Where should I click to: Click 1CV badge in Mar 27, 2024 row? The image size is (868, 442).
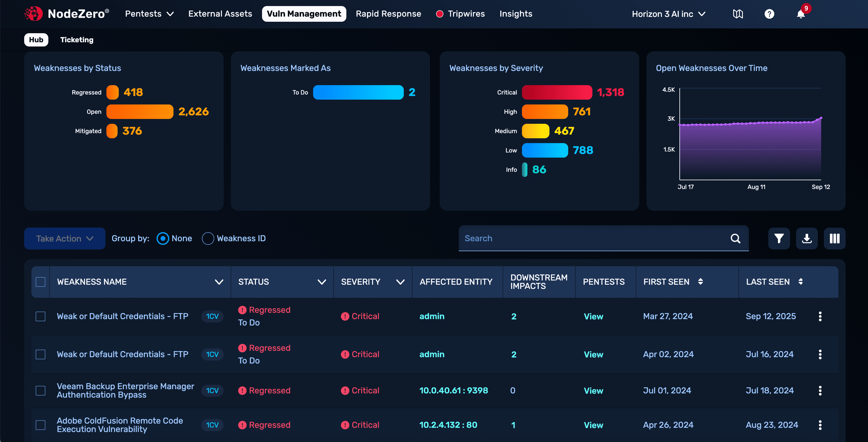point(212,316)
